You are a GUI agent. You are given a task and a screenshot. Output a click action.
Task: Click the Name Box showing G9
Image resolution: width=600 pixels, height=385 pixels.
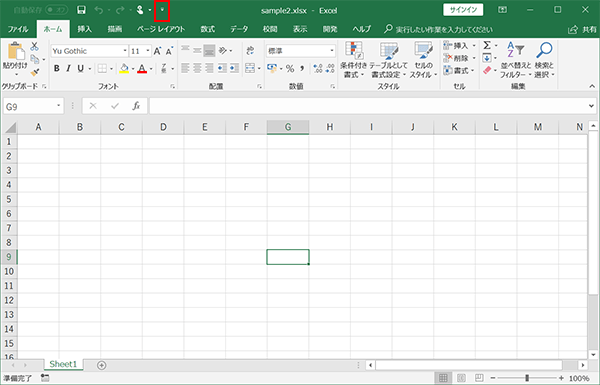tap(33, 106)
